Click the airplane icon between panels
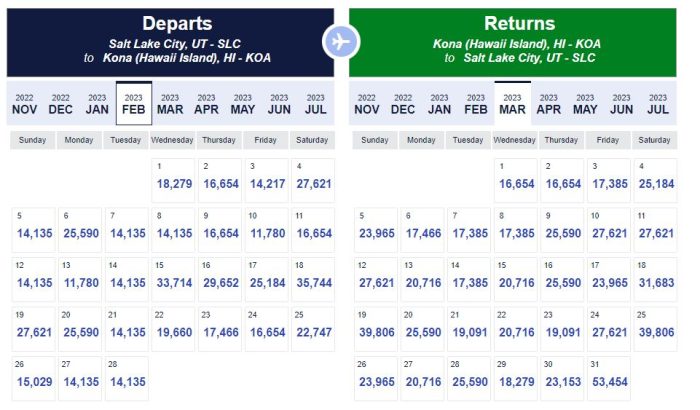This screenshot has width=700, height=410. [x=341, y=42]
